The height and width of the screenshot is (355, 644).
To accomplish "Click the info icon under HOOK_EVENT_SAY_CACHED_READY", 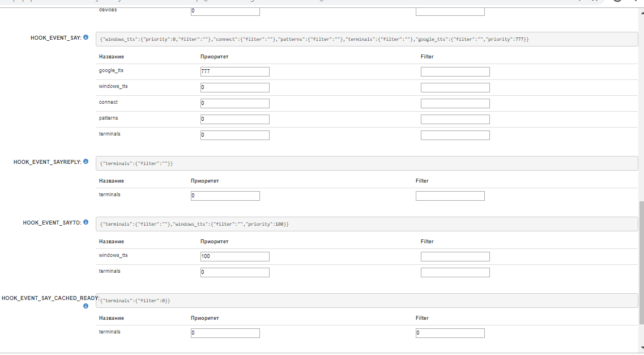I will pyautogui.click(x=86, y=306).
